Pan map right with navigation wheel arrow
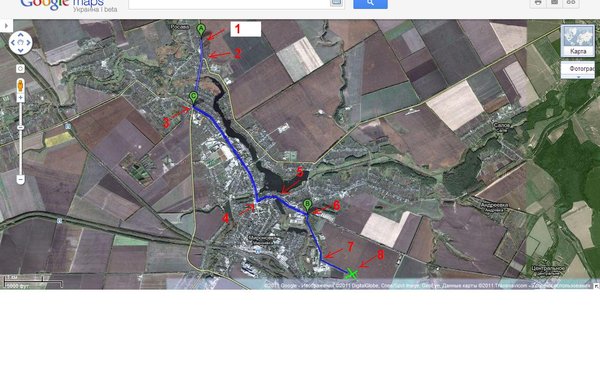The width and height of the screenshot is (600, 375). pyautogui.click(x=29, y=42)
